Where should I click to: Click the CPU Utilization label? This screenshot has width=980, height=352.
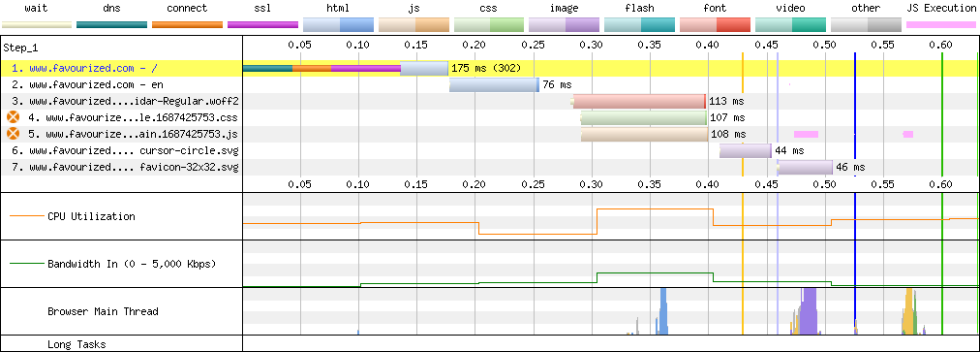coord(91,216)
